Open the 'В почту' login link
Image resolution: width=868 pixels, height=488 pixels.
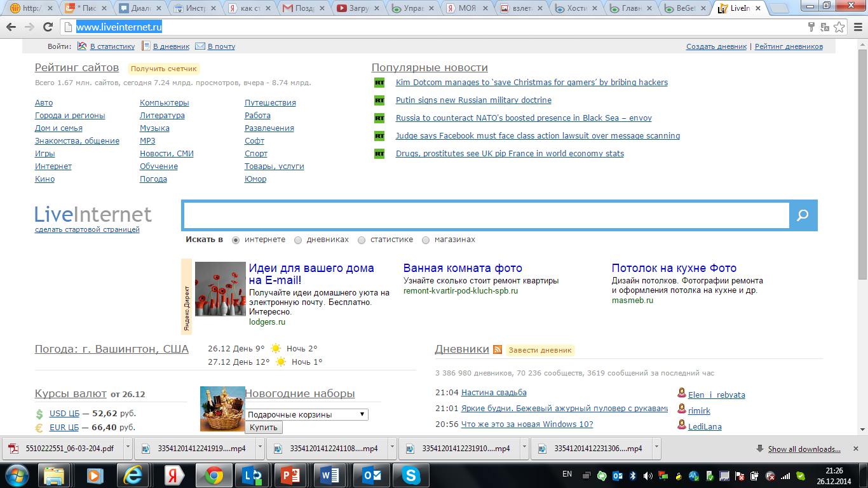point(221,46)
